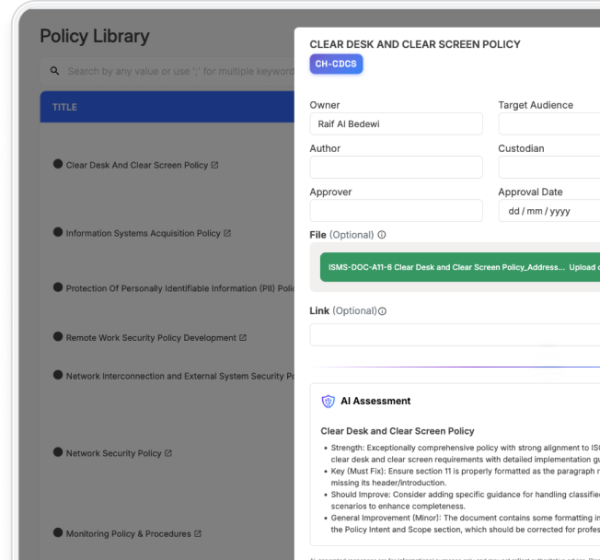Image resolution: width=600 pixels, height=560 pixels.
Task: Click the info icon next to File (Optional)
Action: click(382, 235)
